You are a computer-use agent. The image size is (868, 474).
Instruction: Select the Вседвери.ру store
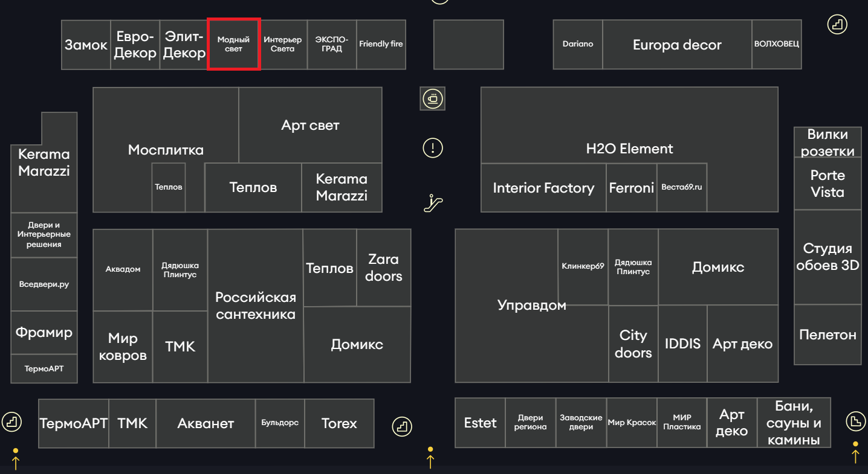(44, 284)
